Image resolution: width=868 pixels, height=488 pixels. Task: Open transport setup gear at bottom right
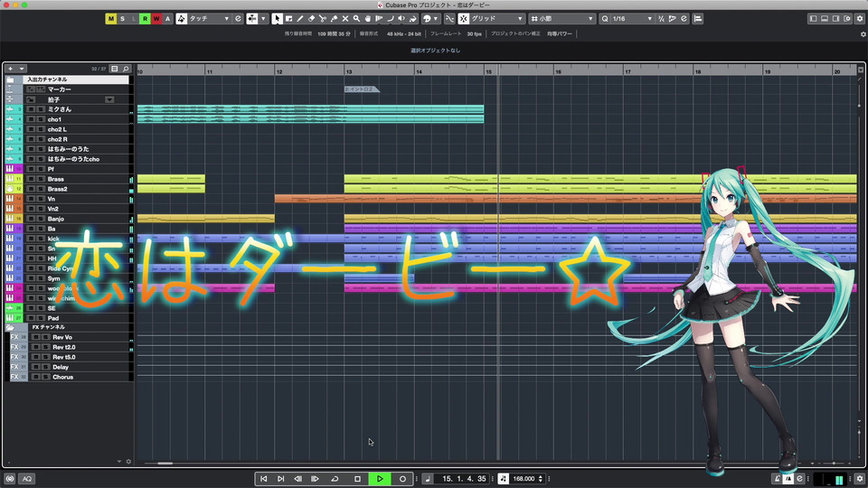tap(859, 479)
